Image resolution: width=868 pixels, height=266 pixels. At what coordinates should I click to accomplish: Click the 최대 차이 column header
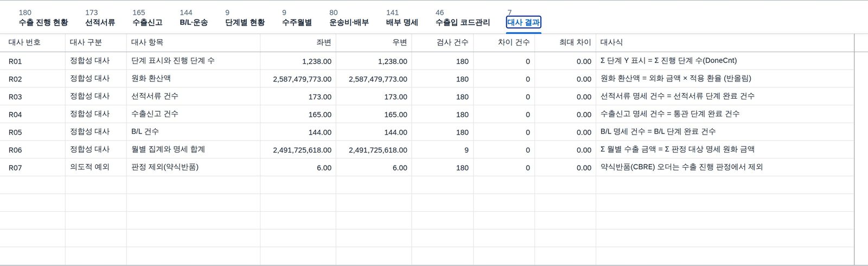(565, 42)
